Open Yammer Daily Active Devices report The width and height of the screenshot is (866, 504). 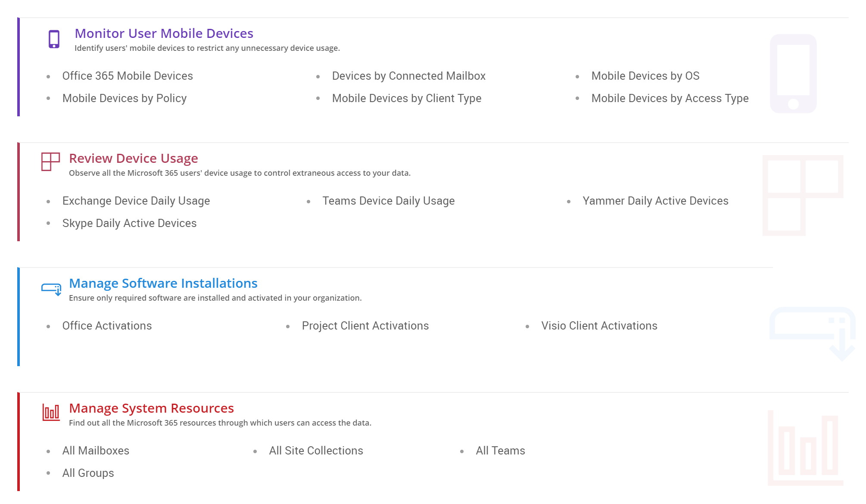tap(655, 201)
